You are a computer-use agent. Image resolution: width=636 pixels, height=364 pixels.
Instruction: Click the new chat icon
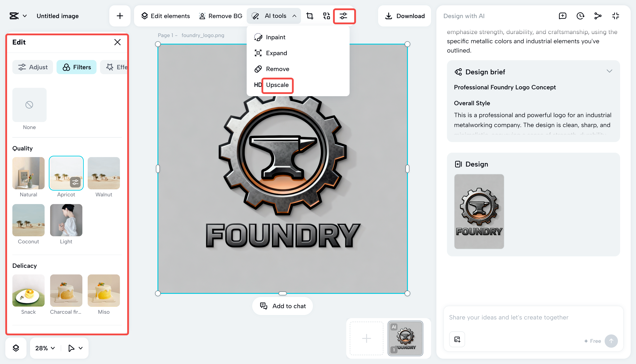(562, 16)
